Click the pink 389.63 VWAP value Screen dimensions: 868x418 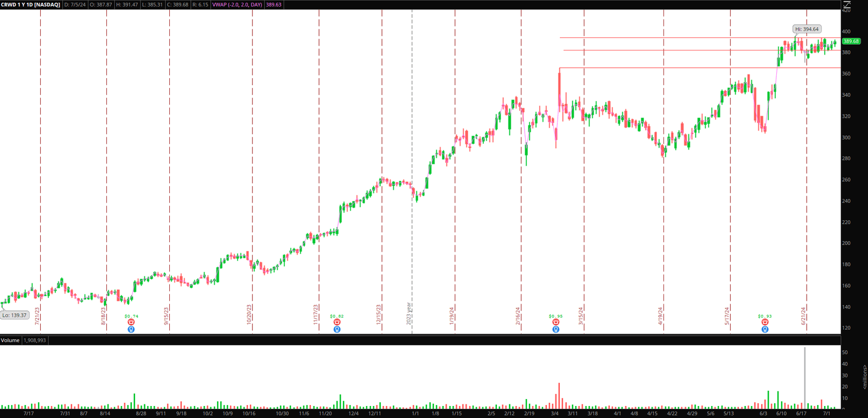pos(273,4)
